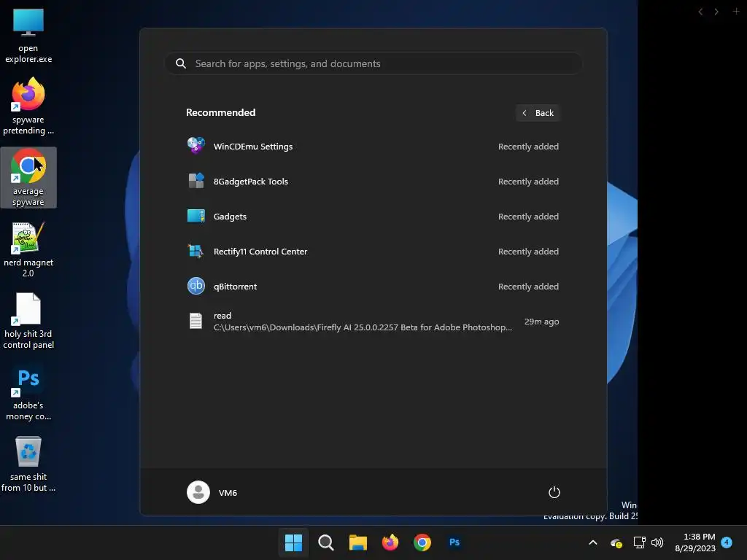Screen dimensions: 747x560
Task: Select the 'holy shit 3rd control panel' shortcut
Action: pyautogui.click(x=28, y=321)
